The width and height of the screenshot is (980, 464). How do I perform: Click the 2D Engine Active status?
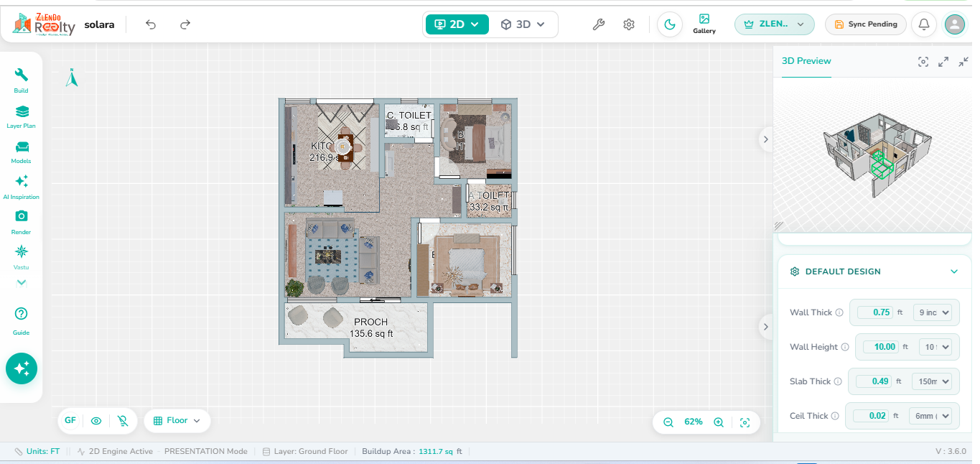pyautogui.click(x=115, y=452)
